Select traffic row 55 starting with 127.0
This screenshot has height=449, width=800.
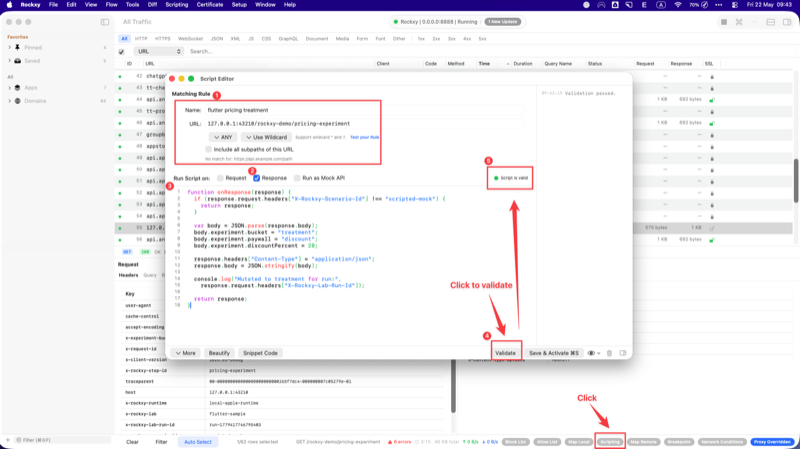(454, 228)
